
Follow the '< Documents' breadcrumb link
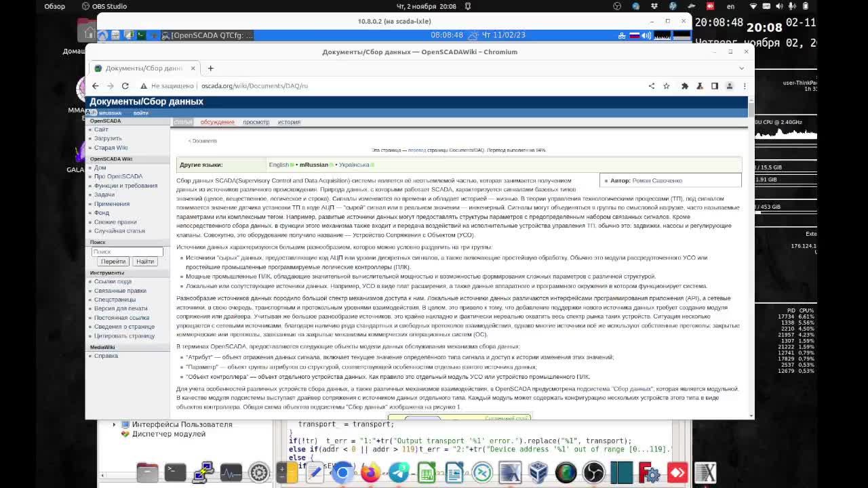pyautogui.click(x=203, y=141)
